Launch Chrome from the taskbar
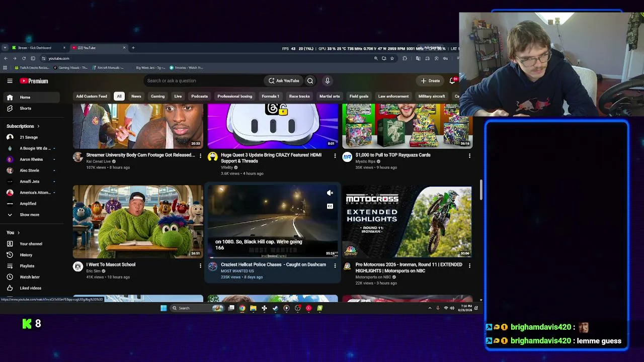The image size is (644, 362). pos(242,308)
